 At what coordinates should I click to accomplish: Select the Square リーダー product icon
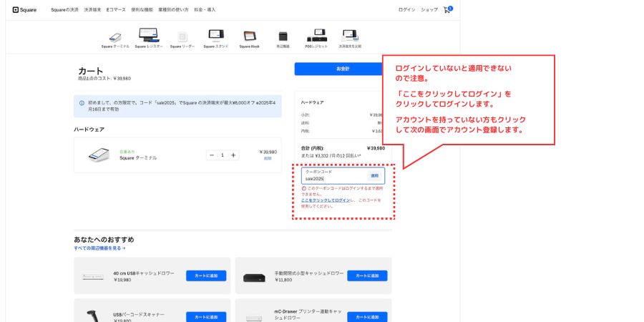point(182,37)
